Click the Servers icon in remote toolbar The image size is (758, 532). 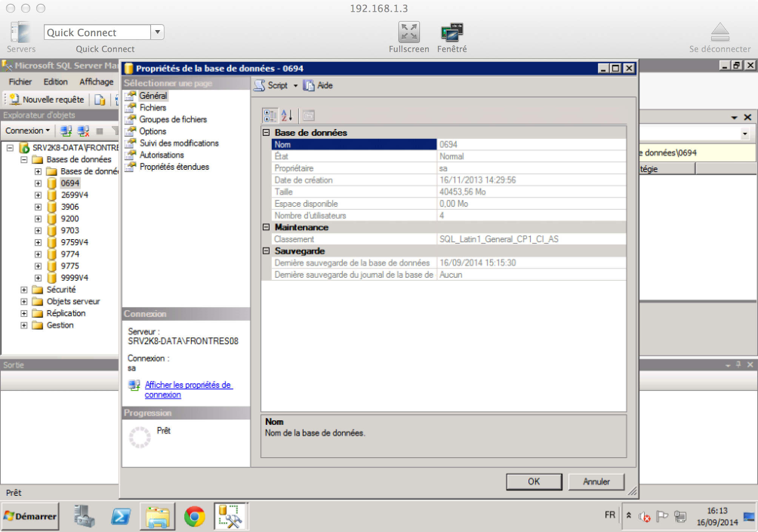pyautogui.click(x=21, y=32)
